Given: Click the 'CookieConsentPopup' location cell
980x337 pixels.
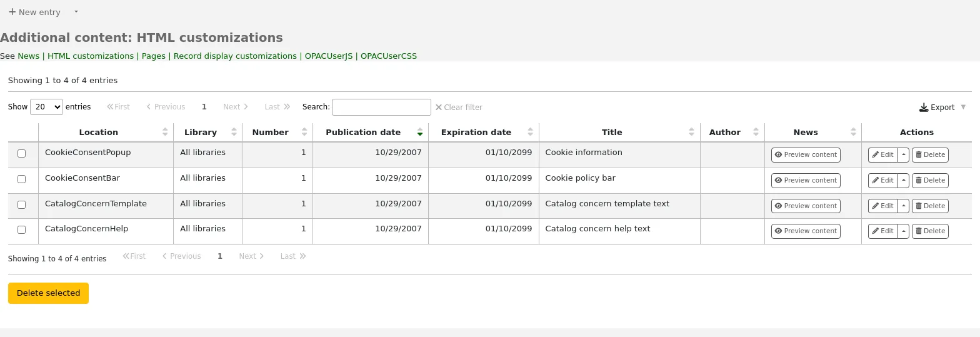Looking at the screenshot, I should tap(106, 155).
